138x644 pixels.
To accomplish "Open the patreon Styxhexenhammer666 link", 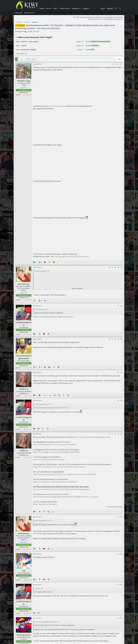I will tap(55, 482).
